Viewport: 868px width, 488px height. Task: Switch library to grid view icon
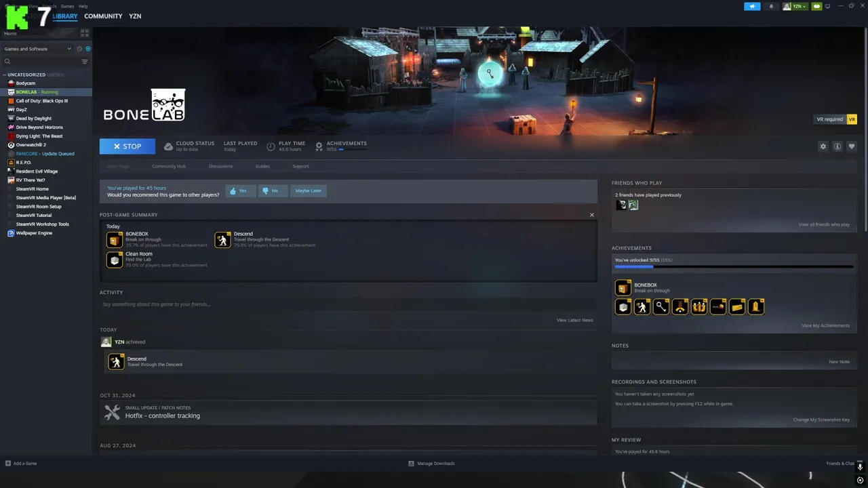pyautogui.click(x=85, y=33)
